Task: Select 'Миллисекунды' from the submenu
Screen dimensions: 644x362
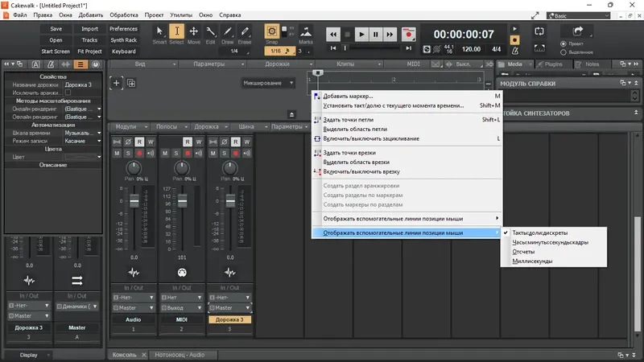Action: 531,261
